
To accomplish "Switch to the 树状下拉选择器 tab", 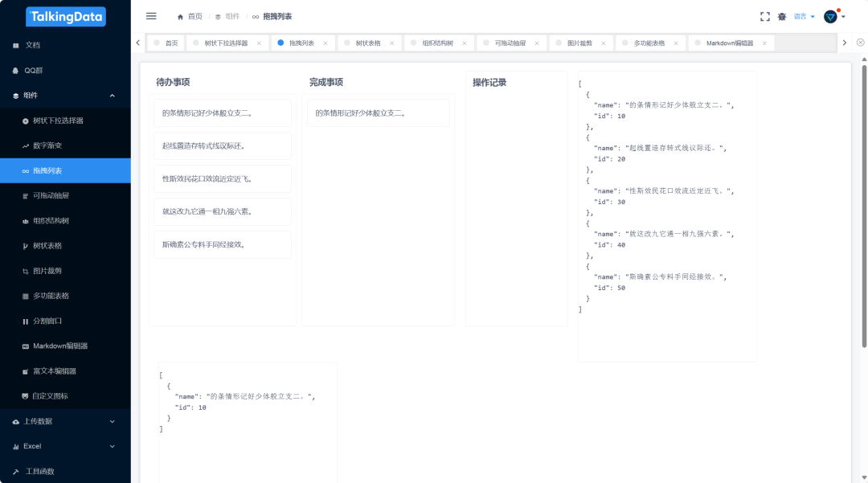I will (226, 43).
